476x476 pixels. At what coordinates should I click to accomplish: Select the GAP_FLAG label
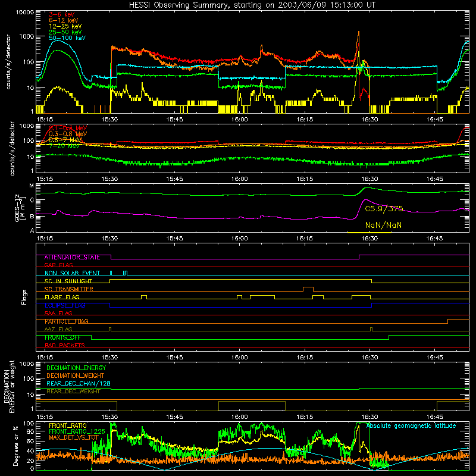point(58,265)
